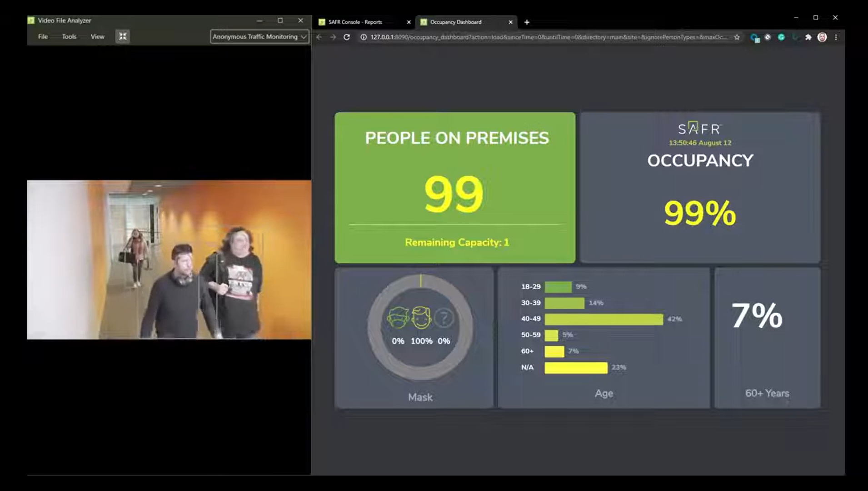Open the Tools menu
This screenshot has width=868, height=491.
(69, 36)
